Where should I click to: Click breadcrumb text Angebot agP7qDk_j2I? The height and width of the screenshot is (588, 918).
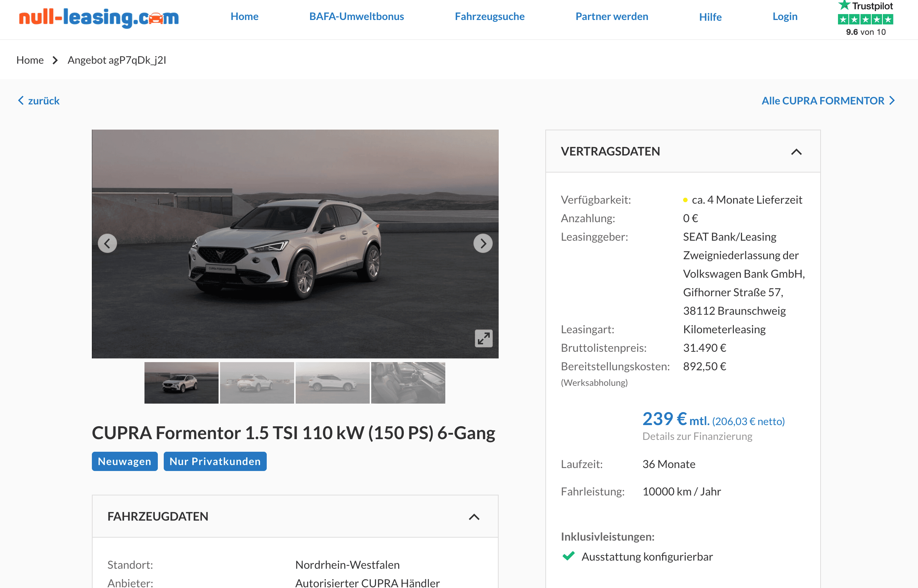117,60
